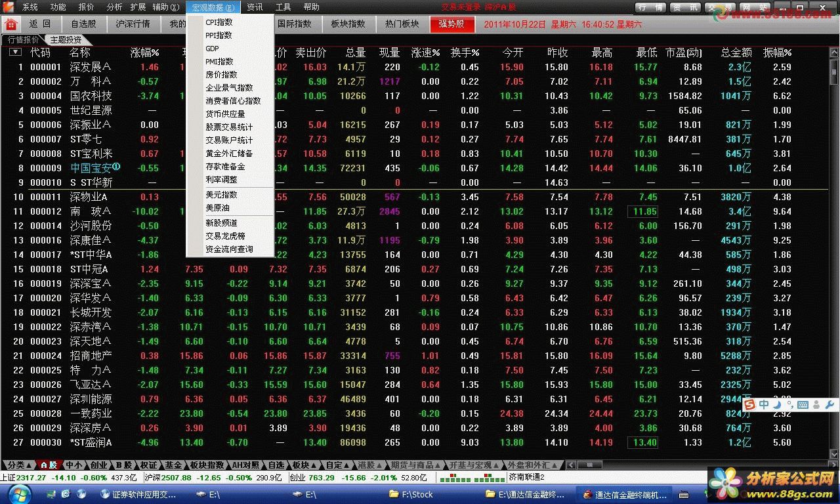Expand the 自定 bottom tab
Viewport: 840px width, 504px height.
339,465
